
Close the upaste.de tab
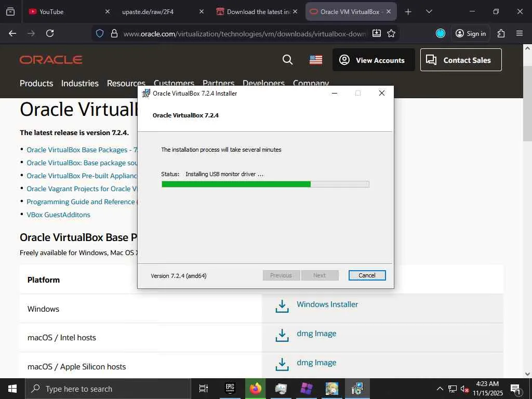click(x=201, y=11)
